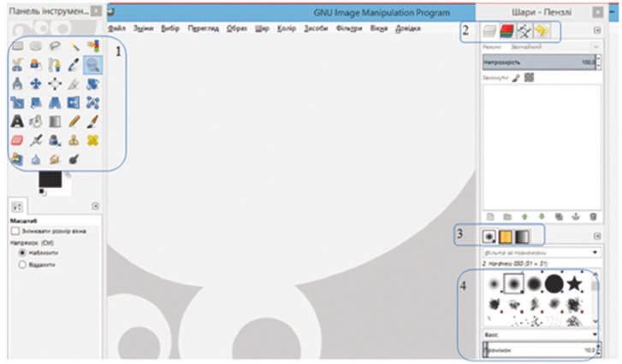Screen dimensions: 622x364
Task: Select the Measure compass tool
Action: tap(17, 84)
